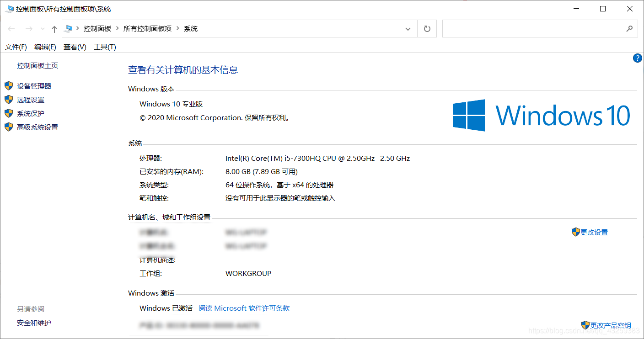The height and width of the screenshot is (339, 644).
Task: Open the 工具(T) menu
Action: (x=105, y=47)
